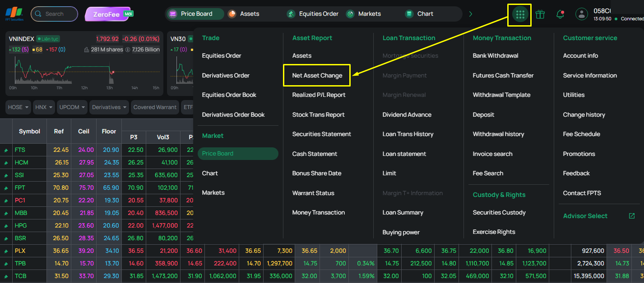Open Feedback menu link
The image size is (644, 283).
(x=576, y=173)
